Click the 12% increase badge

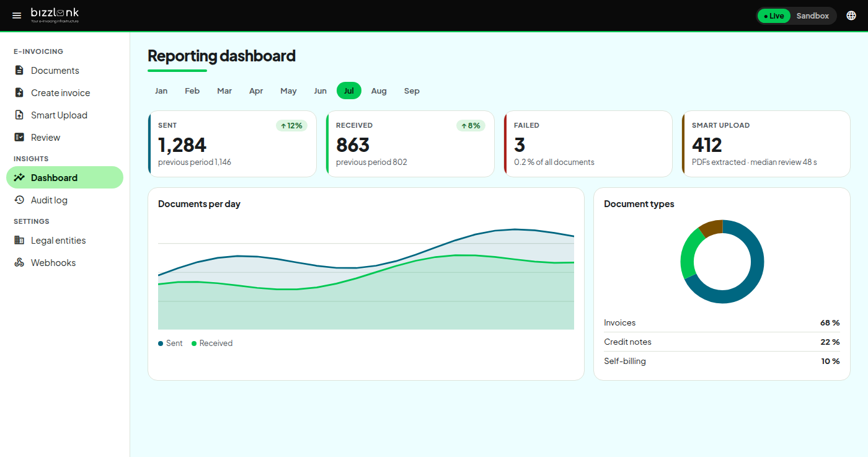(x=291, y=125)
